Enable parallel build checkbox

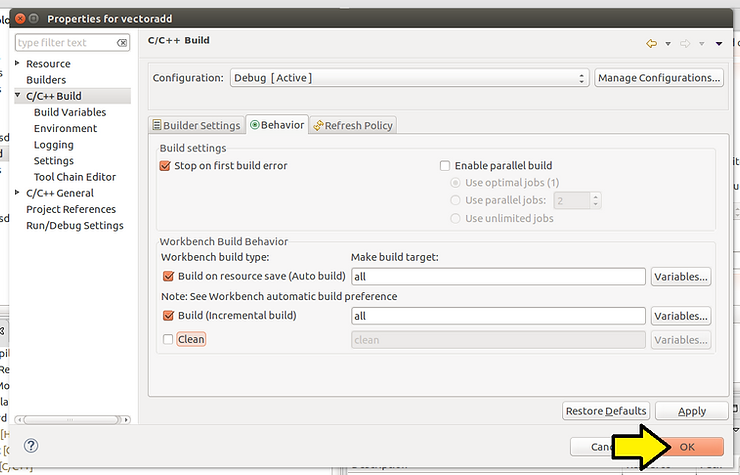(x=446, y=166)
